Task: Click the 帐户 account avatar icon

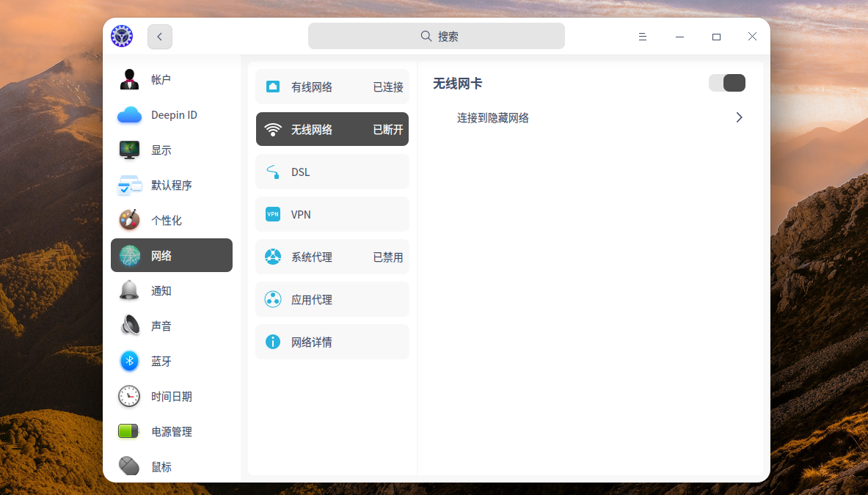Action: 130,80
